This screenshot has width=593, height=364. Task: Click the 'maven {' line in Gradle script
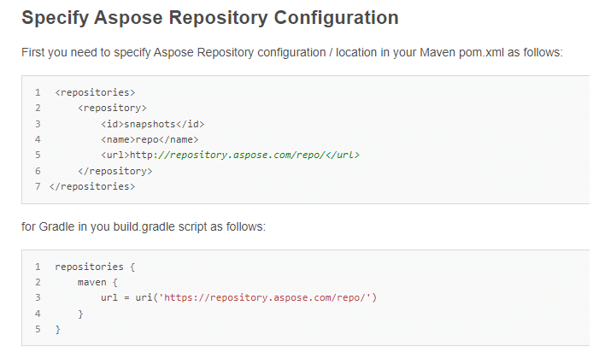click(x=98, y=282)
